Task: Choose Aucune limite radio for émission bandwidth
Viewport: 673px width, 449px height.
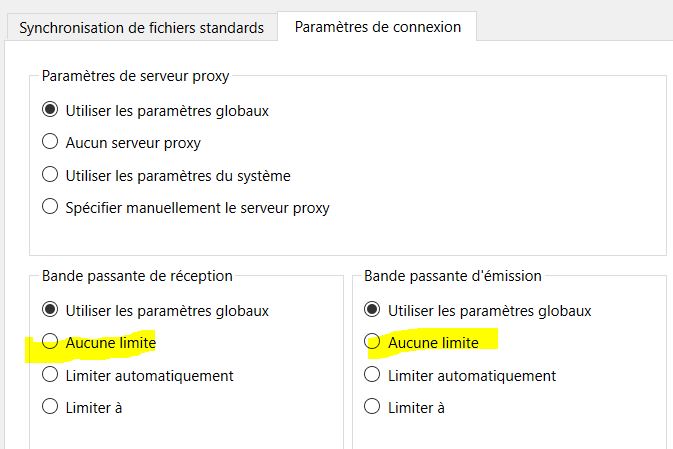Action: click(373, 342)
